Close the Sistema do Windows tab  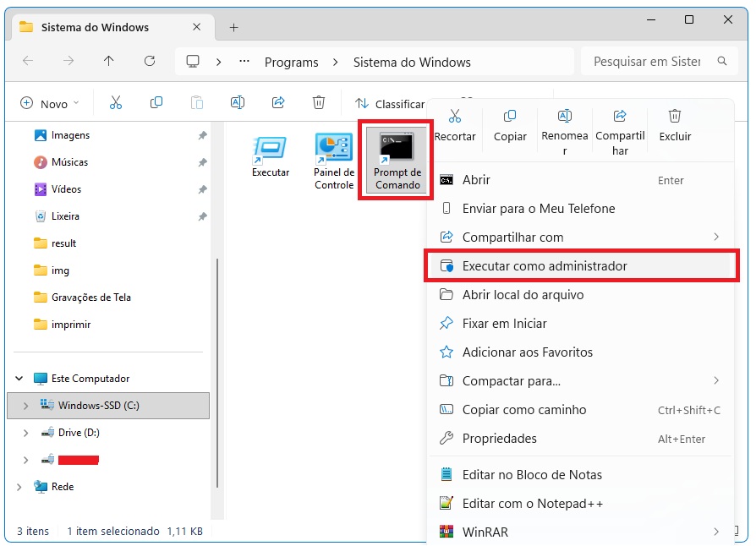pyautogui.click(x=197, y=27)
